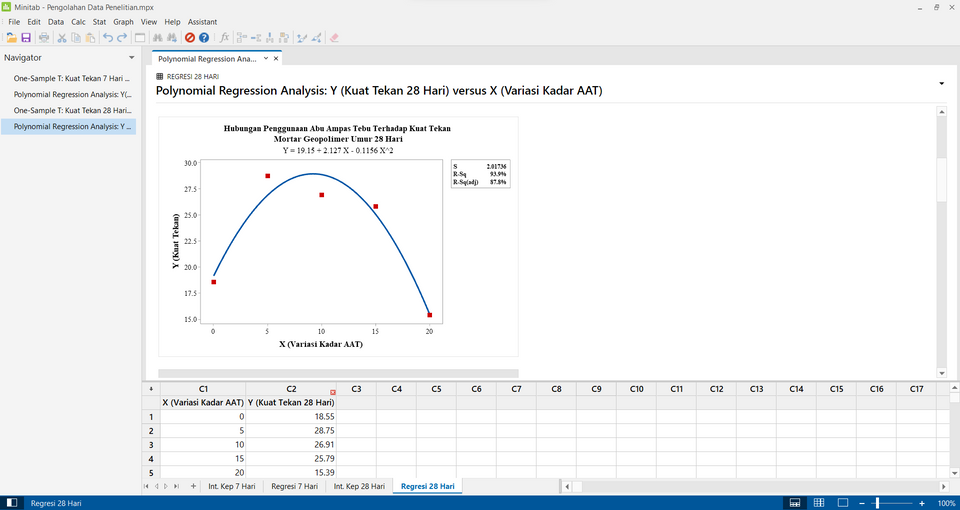Select the highlighted Polynomial Regression Analysis Navigator item

pos(69,126)
